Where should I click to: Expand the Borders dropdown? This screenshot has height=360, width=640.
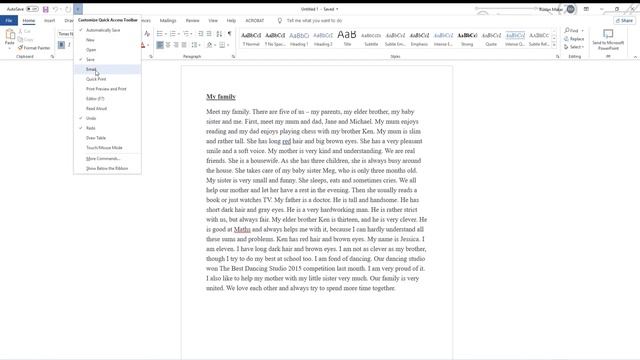[x=228, y=45]
